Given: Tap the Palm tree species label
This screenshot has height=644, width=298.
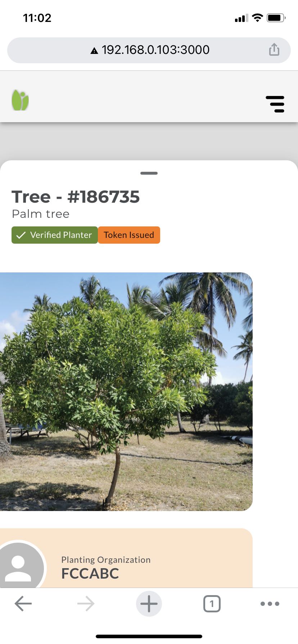Looking at the screenshot, I should [41, 214].
